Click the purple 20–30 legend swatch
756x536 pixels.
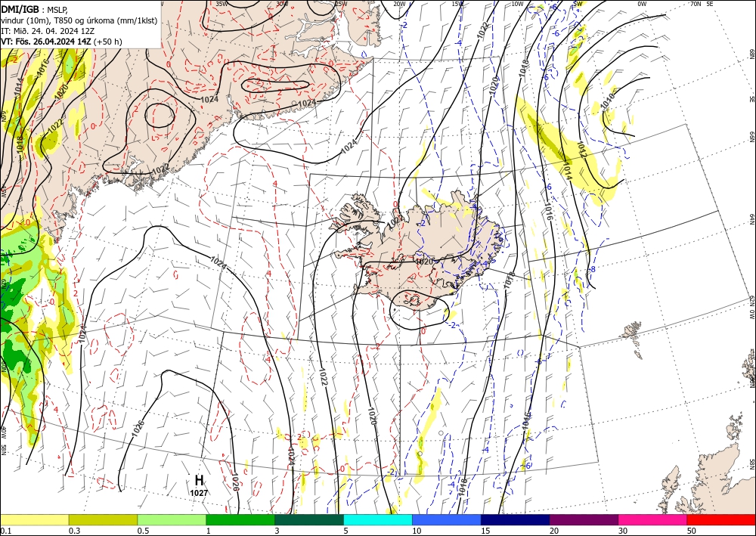point(584,519)
